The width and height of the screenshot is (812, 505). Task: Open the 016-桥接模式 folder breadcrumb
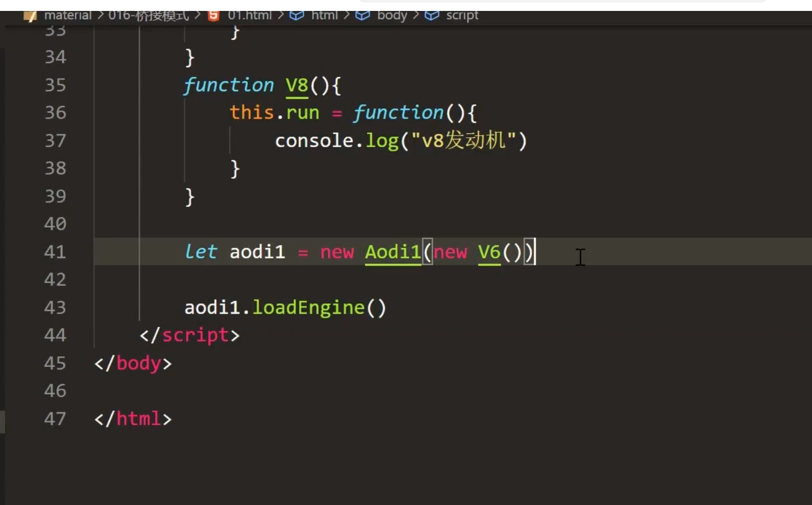pyautogui.click(x=148, y=15)
